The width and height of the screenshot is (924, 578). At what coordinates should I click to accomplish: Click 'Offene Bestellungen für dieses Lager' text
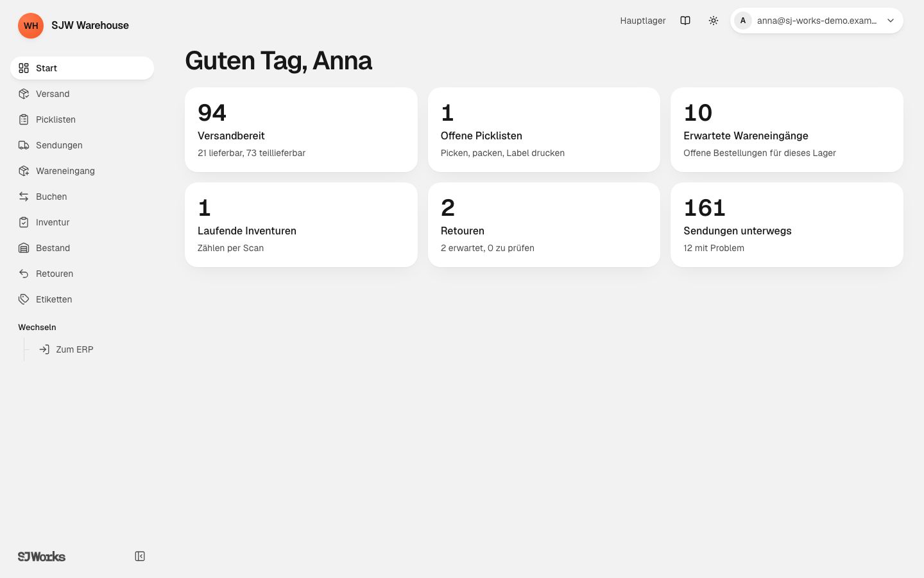(x=760, y=153)
